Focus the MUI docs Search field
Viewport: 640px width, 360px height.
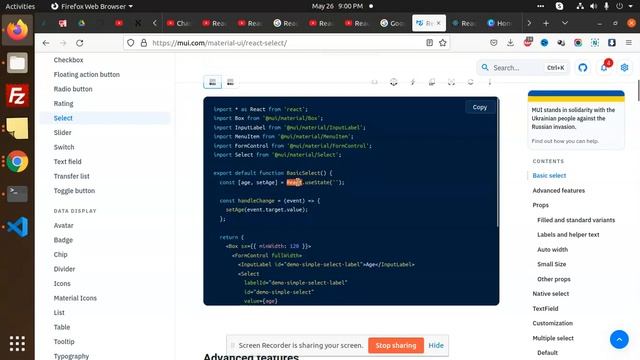522,68
